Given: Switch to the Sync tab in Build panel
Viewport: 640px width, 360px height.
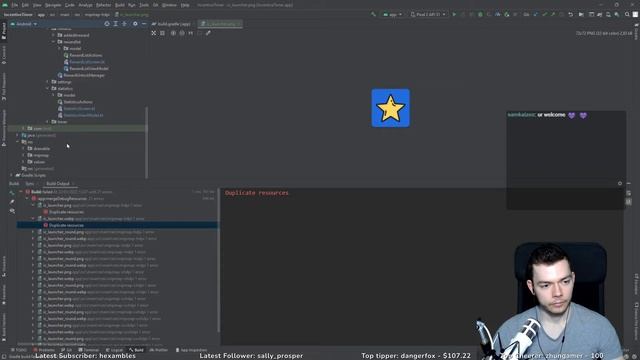Looking at the screenshot, I should pos(30,184).
